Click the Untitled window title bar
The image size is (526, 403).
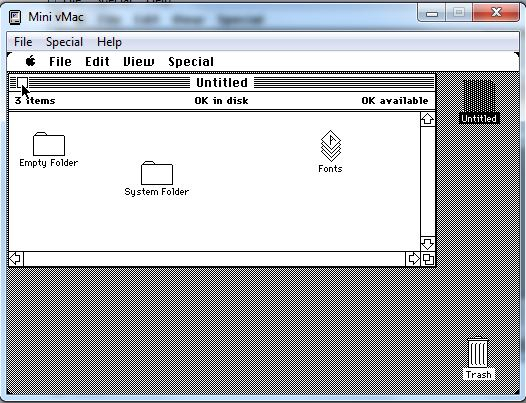(x=222, y=83)
